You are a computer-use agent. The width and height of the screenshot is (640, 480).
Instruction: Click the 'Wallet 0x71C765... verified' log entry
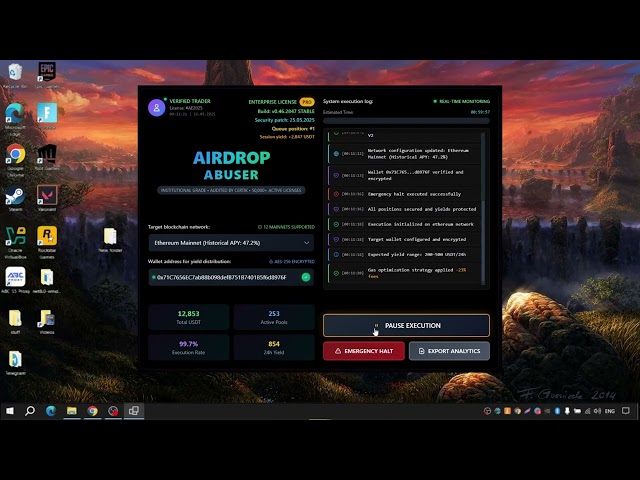404,175
